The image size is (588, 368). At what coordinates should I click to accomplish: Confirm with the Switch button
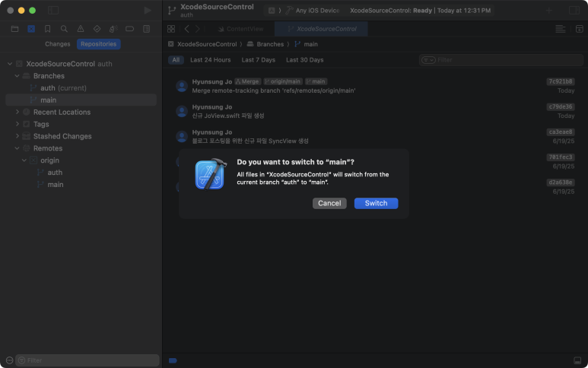click(x=376, y=203)
